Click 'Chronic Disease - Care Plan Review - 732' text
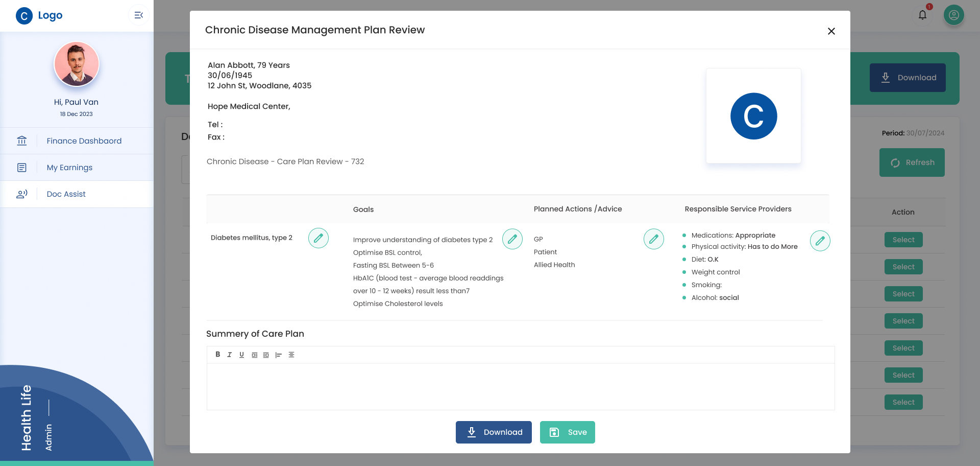This screenshot has height=466, width=980. coord(285,161)
